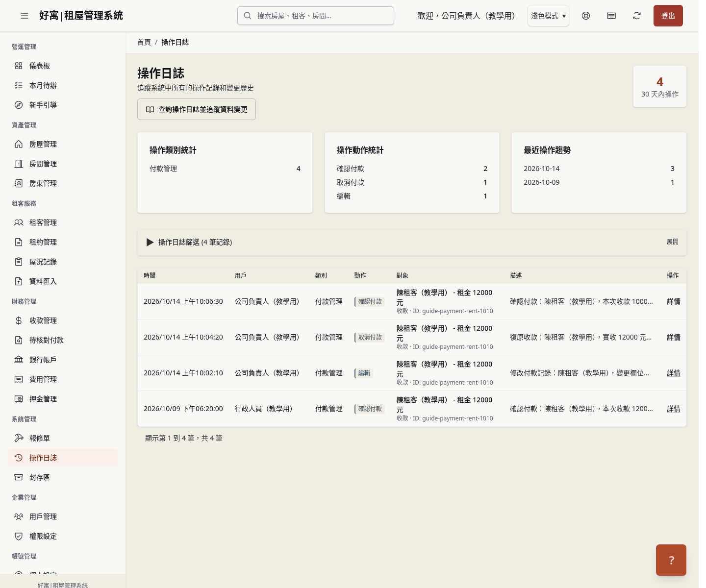
Task: Go to 用戶管理 in sidebar
Action: [63, 516]
